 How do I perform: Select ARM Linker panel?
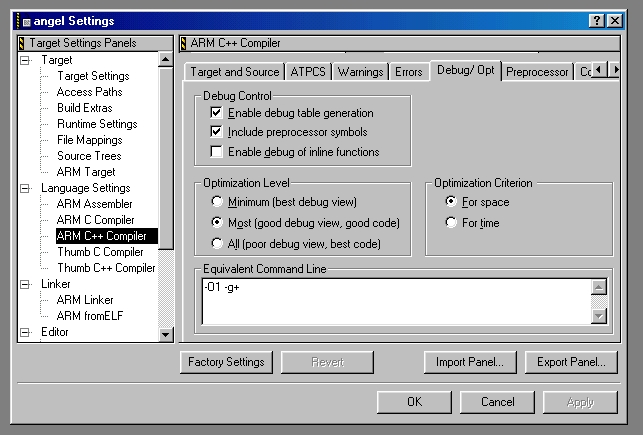coord(85,300)
